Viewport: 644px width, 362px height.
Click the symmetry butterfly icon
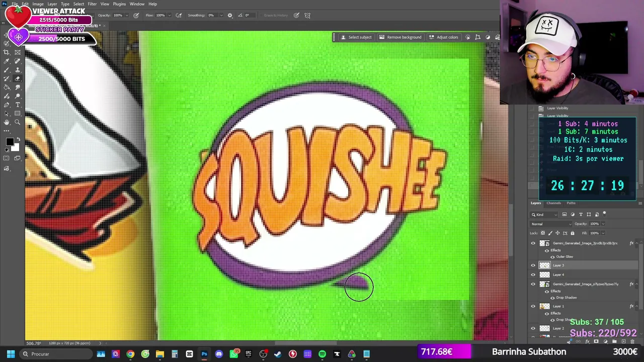click(307, 15)
